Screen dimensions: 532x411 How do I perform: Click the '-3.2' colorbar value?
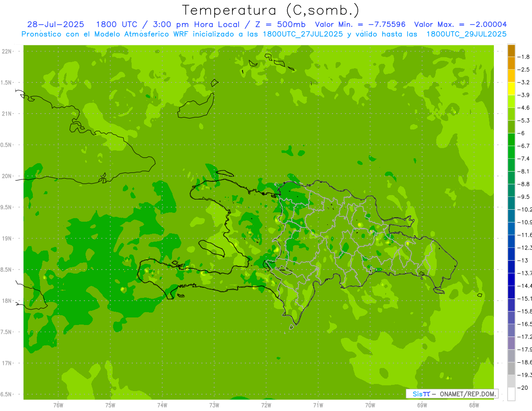524,82
